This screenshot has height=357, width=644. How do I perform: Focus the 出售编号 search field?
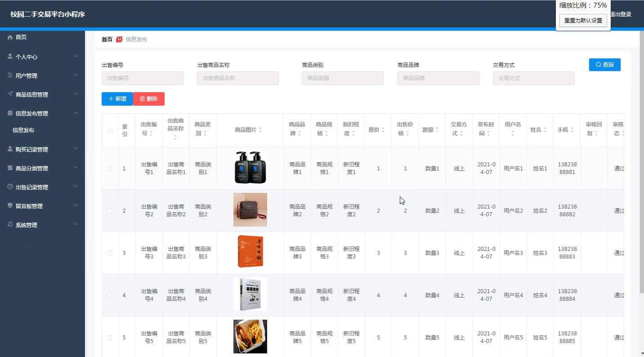tap(143, 78)
